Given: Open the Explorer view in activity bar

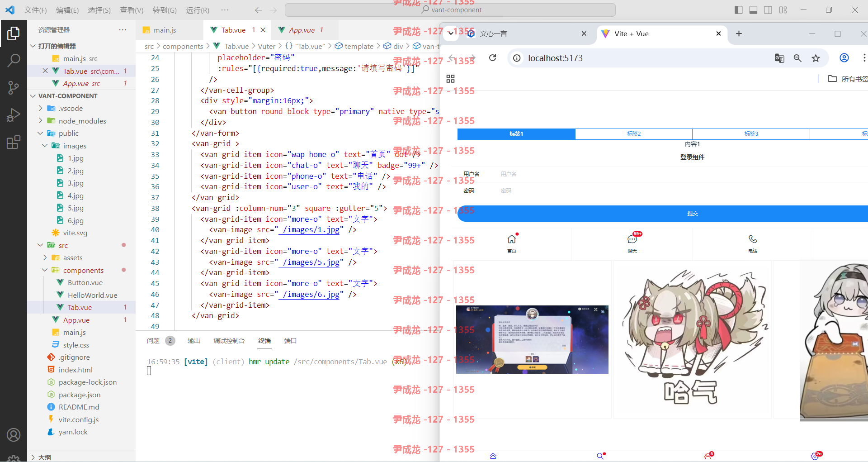Looking at the screenshot, I should point(14,33).
